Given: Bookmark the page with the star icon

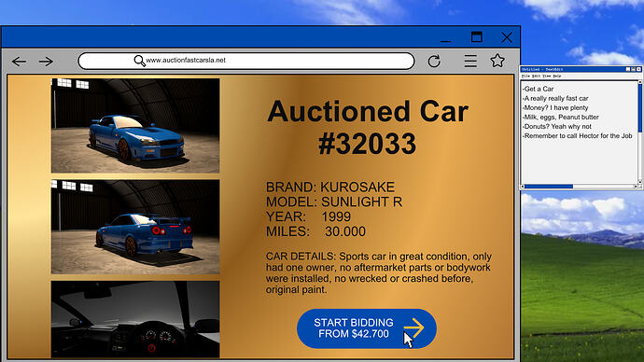Looking at the screenshot, I should [497, 61].
